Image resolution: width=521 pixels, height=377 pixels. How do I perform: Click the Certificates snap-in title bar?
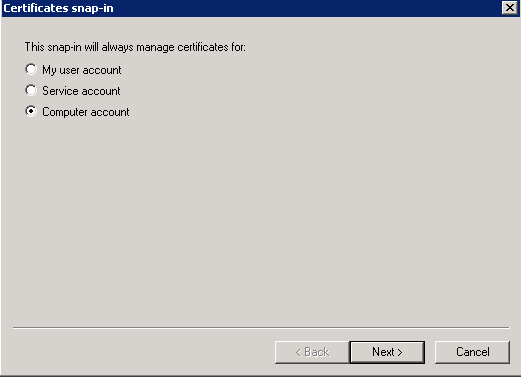250,8
